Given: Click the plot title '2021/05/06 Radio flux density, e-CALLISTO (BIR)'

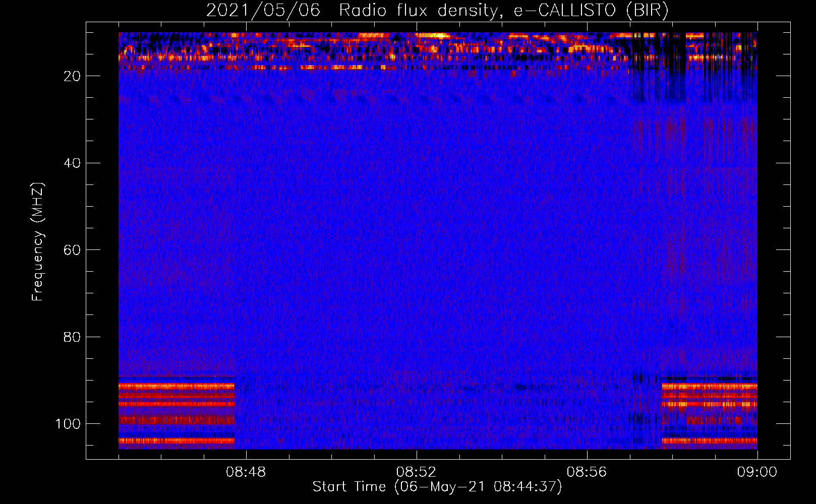Looking at the screenshot, I should [437, 11].
